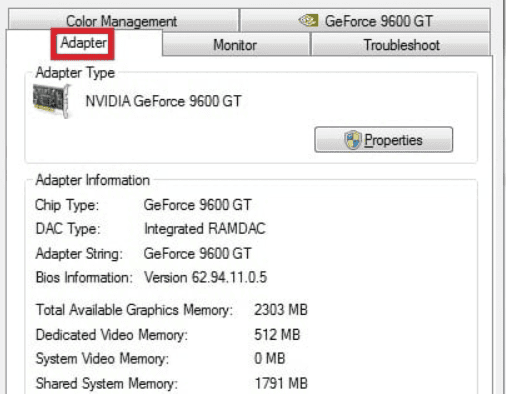
Task: Select the Adapter tab
Action: pos(84,43)
